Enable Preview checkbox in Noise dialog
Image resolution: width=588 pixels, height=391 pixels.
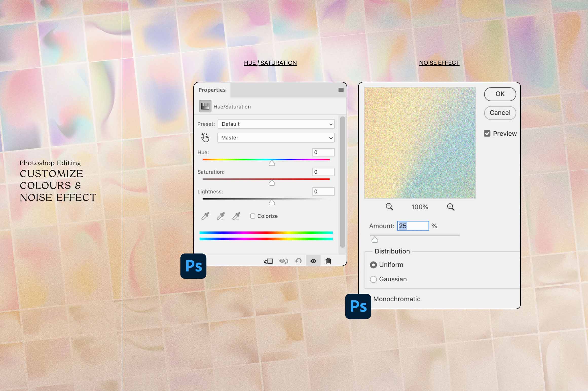[487, 133]
